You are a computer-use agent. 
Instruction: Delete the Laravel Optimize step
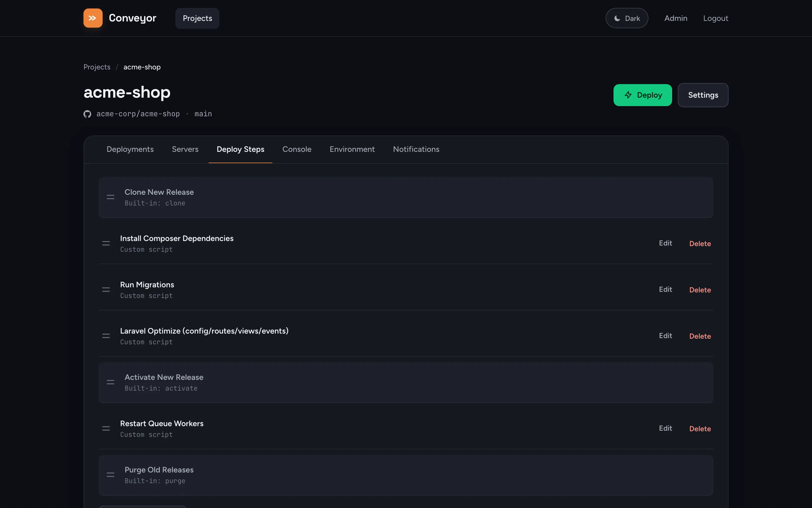coord(700,336)
